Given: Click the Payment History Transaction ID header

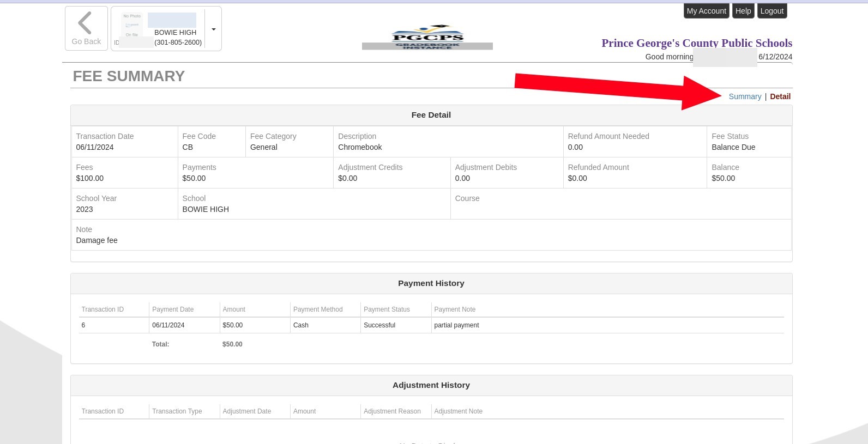Looking at the screenshot, I should [103, 309].
